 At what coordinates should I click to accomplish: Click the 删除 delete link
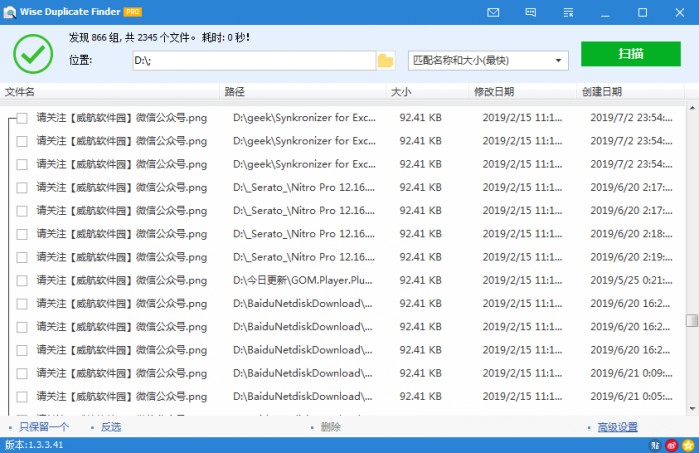(x=331, y=427)
